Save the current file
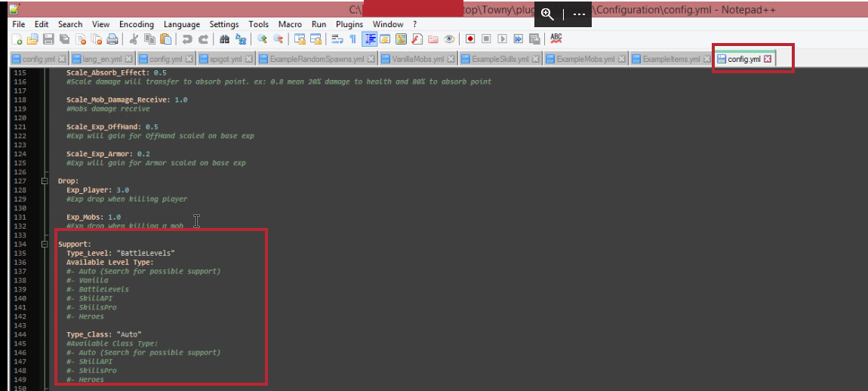 (48, 38)
